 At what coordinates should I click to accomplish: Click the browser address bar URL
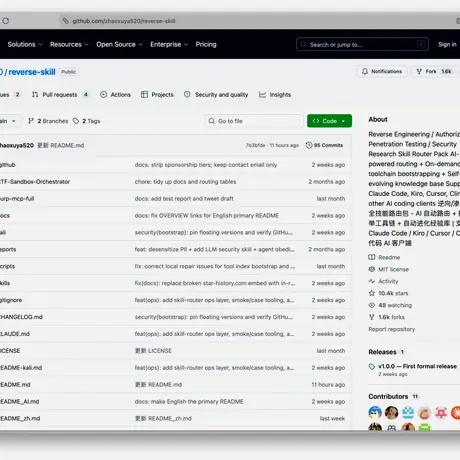pos(124,21)
